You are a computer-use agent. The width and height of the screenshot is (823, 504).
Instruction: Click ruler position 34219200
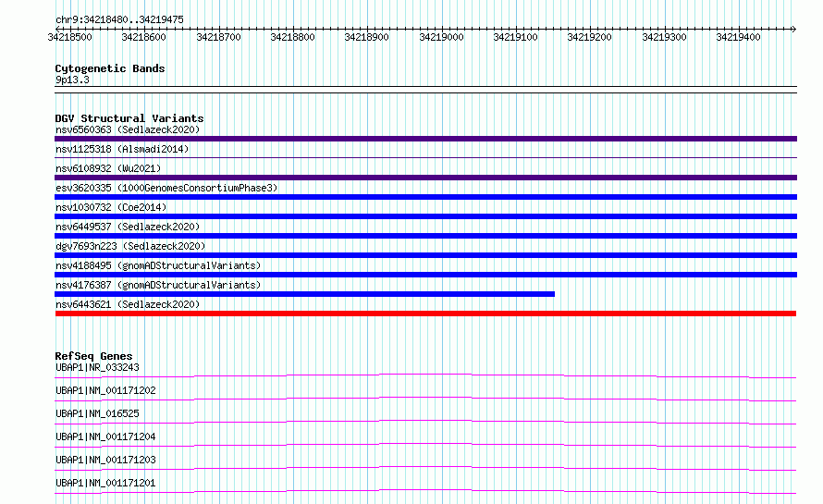point(589,37)
